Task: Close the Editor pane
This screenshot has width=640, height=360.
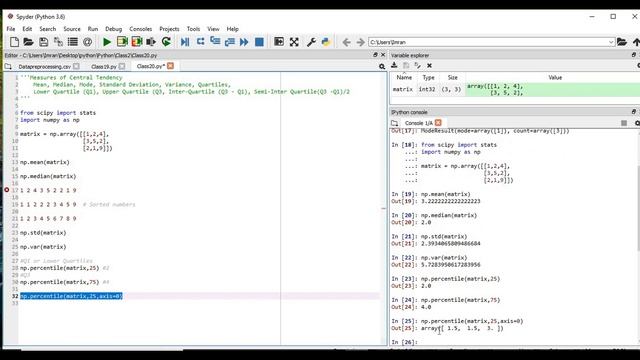Action: tap(383, 55)
